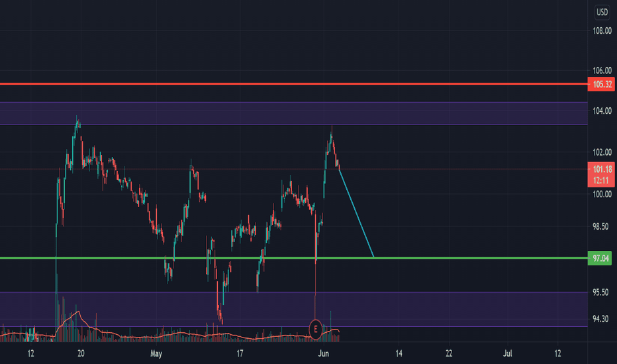Screen dimensions: 617x364
Task: Select the green horizontal line at 97.04
Action: tap(293, 257)
